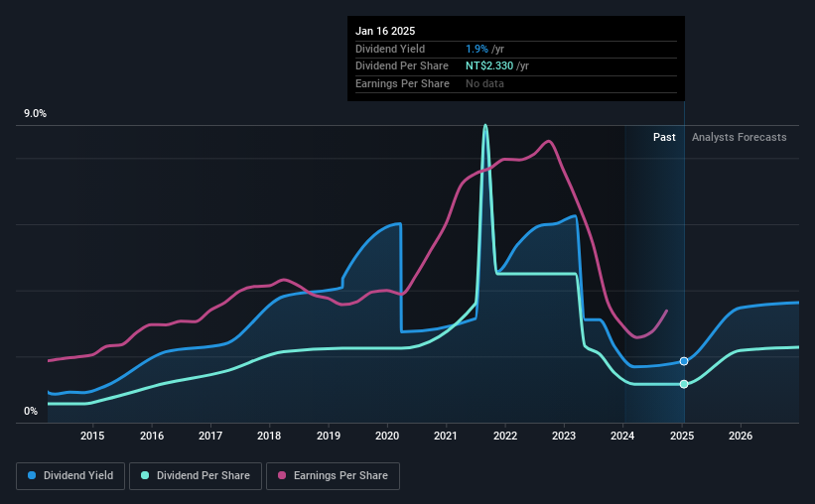Click the tooltip's Dividend Per Share row label
The height and width of the screenshot is (504, 815).
click(402, 66)
